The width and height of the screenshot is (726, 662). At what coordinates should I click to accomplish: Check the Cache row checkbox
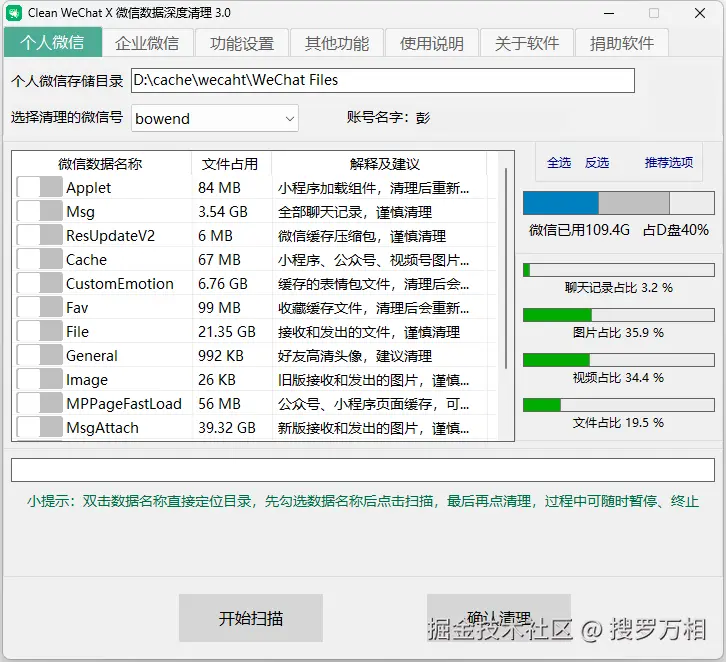pyautogui.click(x=39, y=260)
